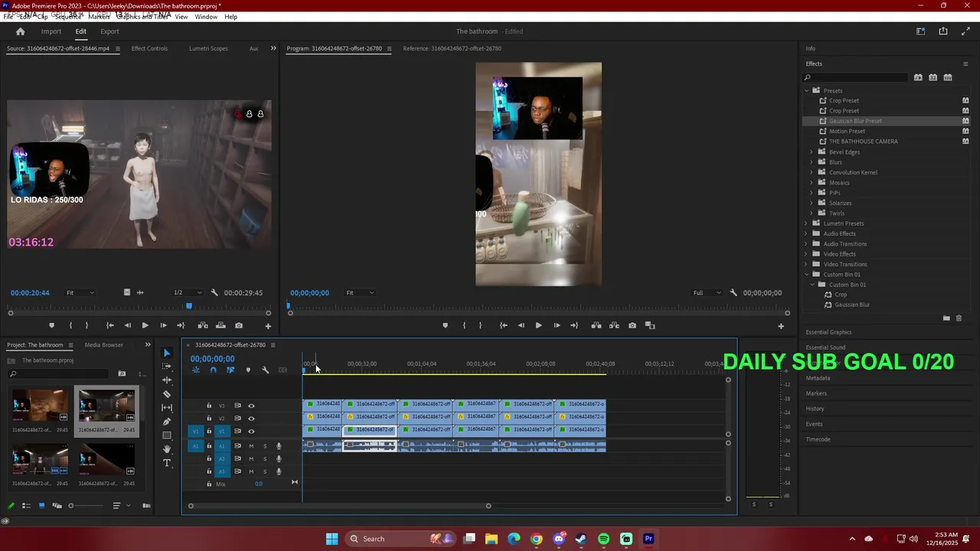
Task: Open Source monitor settings wrench
Action: [x=214, y=292]
